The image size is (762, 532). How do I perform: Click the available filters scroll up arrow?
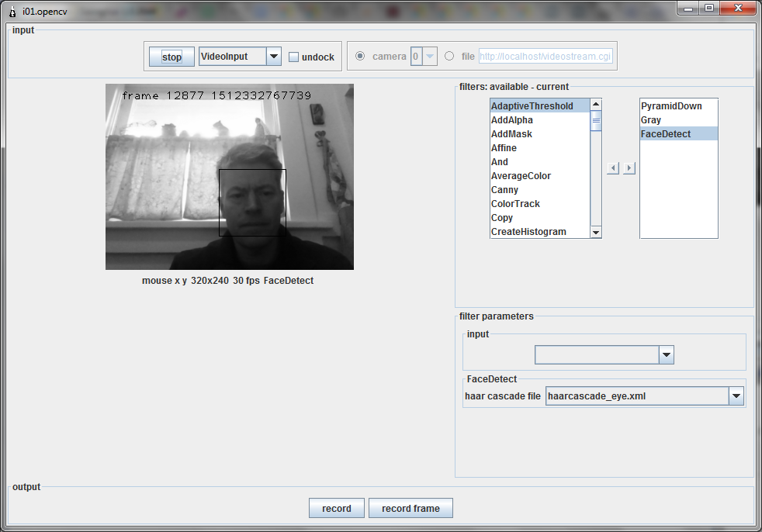(596, 105)
